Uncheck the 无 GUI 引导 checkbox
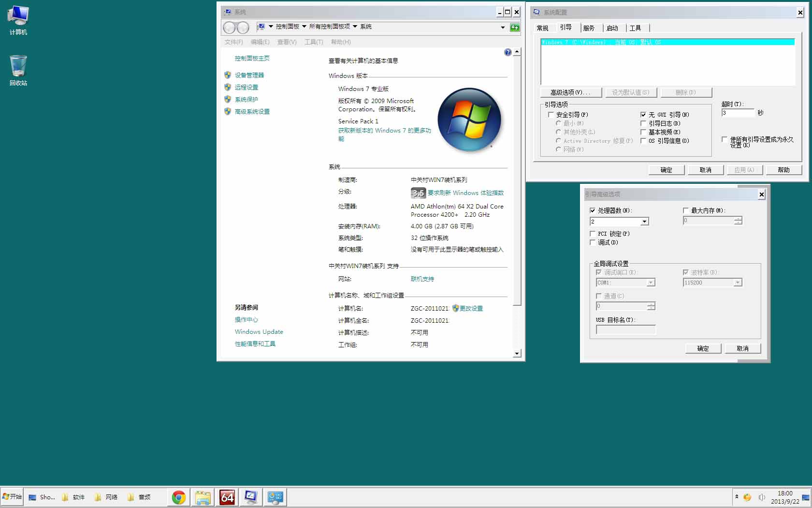This screenshot has height=508, width=812. click(x=643, y=115)
